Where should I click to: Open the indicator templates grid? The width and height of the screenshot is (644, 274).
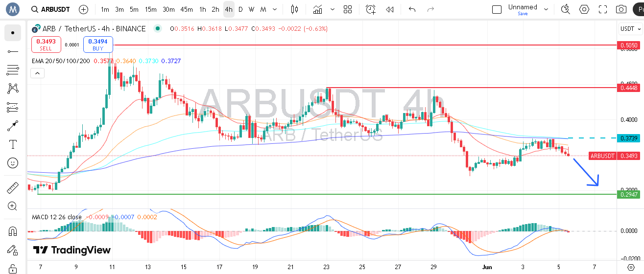point(348,9)
